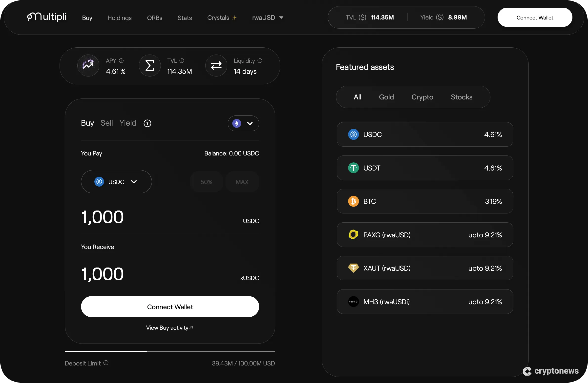The image size is (588, 383).
Task: Enable the 50% amount option
Action: [206, 182]
